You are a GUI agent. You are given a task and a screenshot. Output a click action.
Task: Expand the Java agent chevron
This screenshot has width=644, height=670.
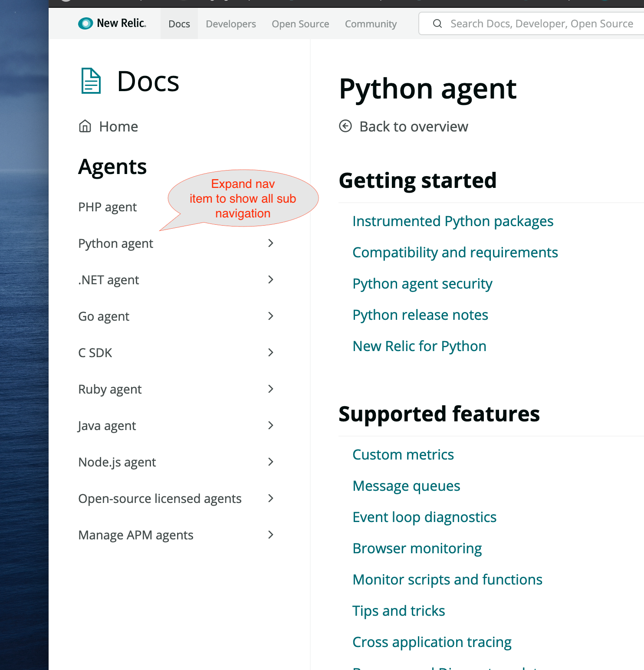[271, 425]
